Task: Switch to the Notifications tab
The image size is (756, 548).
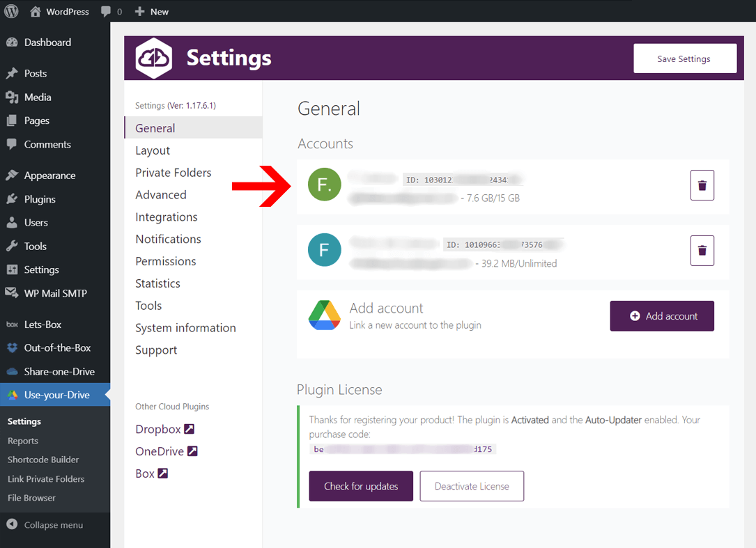Action: [168, 239]
